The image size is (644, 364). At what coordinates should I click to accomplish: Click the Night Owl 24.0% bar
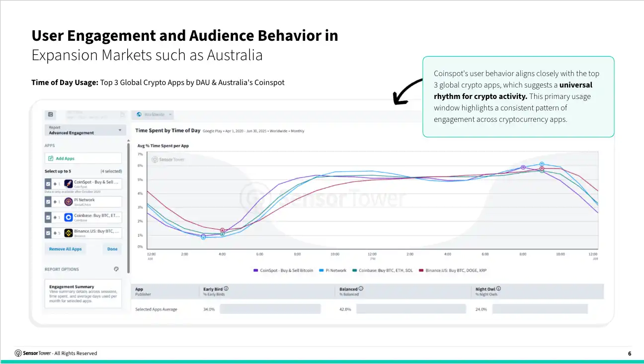click(x=540, y=309)
